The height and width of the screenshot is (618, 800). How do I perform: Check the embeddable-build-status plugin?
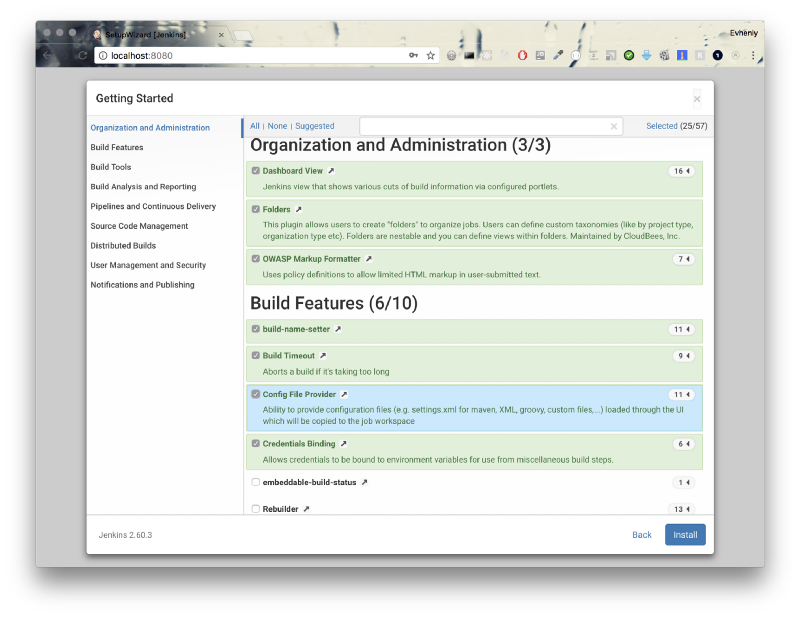[x=256, y=482]
